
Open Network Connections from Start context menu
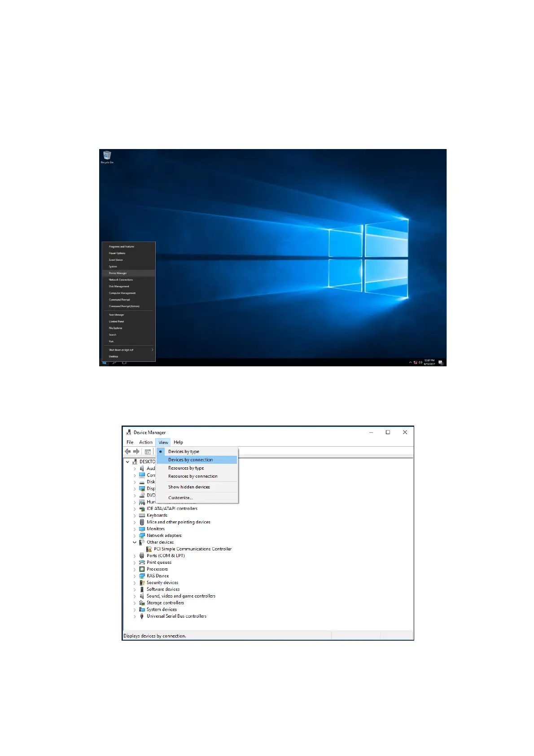[129, 280]
